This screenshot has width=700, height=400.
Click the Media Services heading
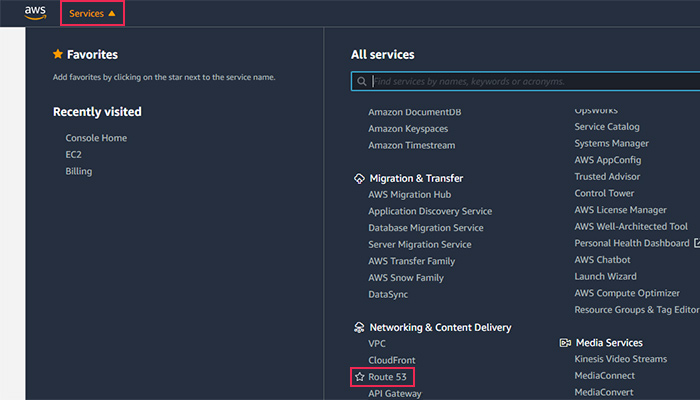tap(609, 343)
